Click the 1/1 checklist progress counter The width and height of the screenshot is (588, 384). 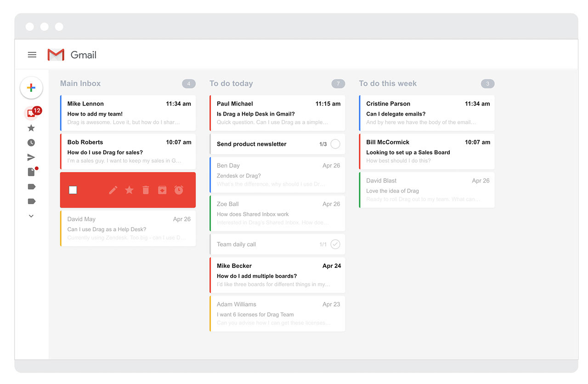pyautogui.click(x=323, y=245)
